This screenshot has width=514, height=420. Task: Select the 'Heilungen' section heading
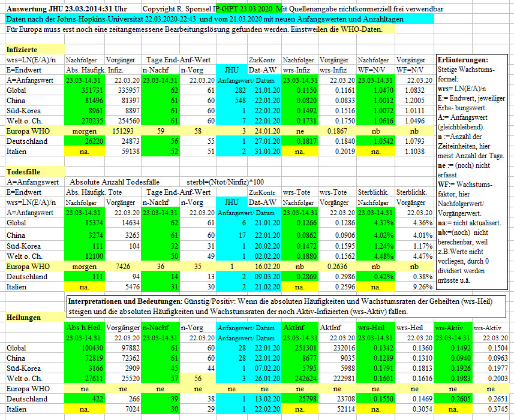pyautogui.click(x=35, y=318)
